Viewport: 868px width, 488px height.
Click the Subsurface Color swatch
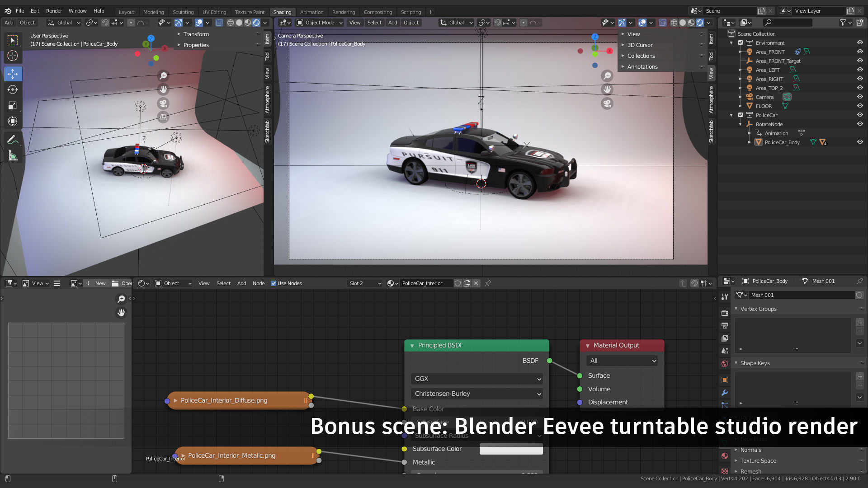pos(511,449)
